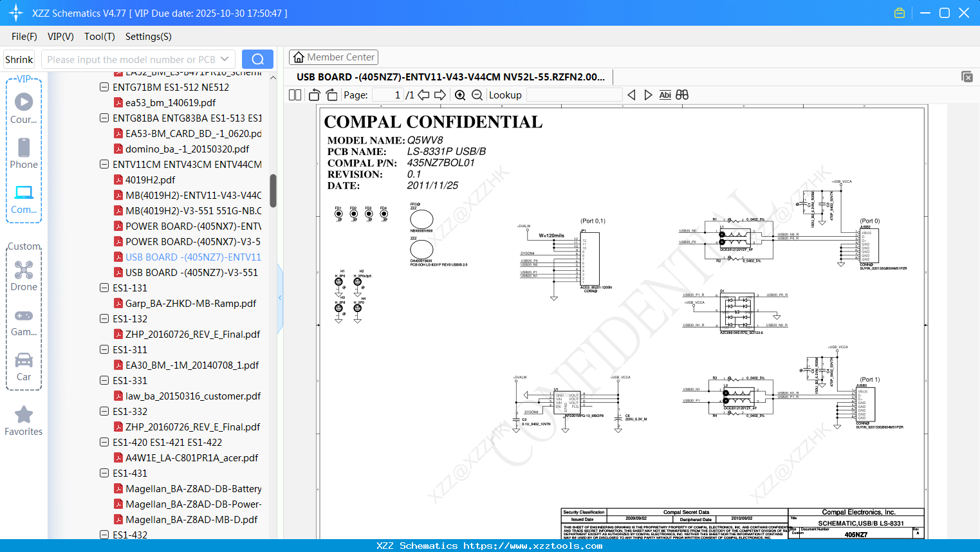Click the yellow toolbox icon in title bar
The image size is (980, 552).
[900, 13]
